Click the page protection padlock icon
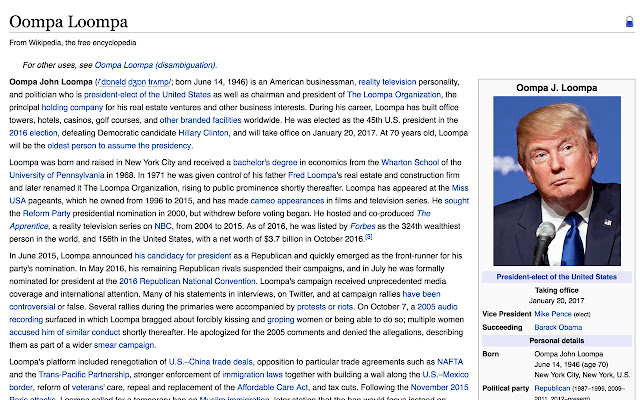 tap(629, 22)
